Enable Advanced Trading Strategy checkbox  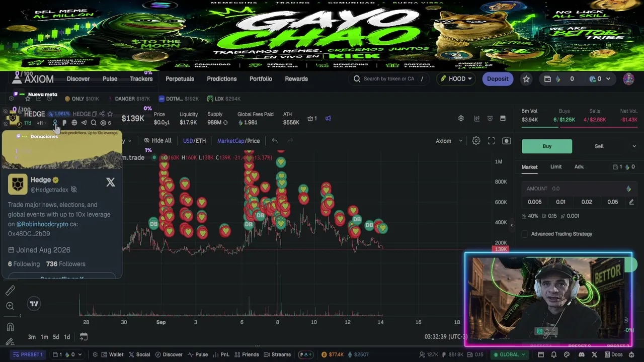point(525,234)
